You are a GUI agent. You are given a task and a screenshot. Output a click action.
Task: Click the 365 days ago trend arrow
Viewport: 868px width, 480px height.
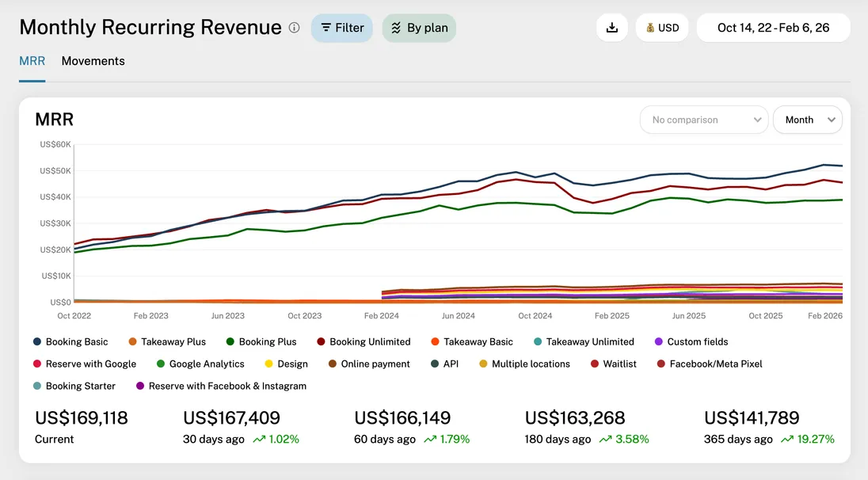(786, 439)
